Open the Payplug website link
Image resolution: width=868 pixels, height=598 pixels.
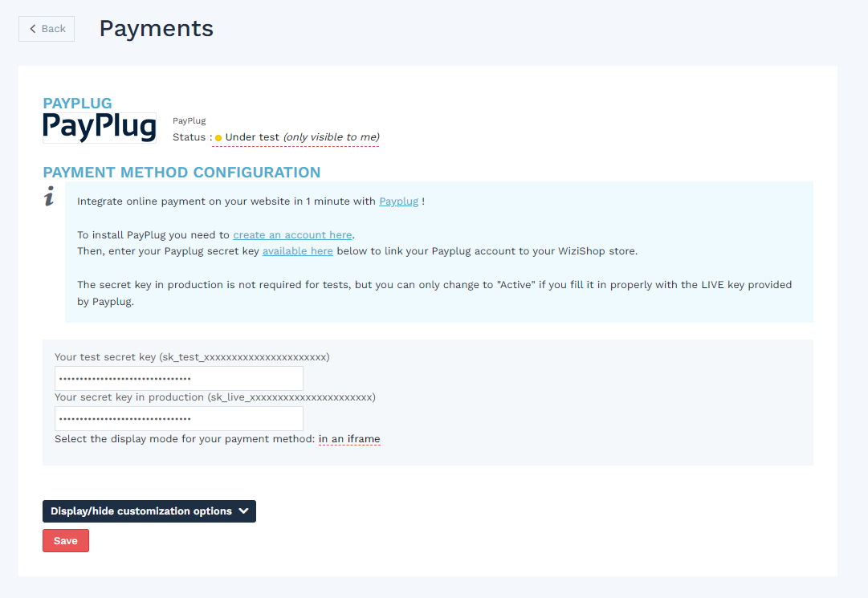tap(398, 201)
